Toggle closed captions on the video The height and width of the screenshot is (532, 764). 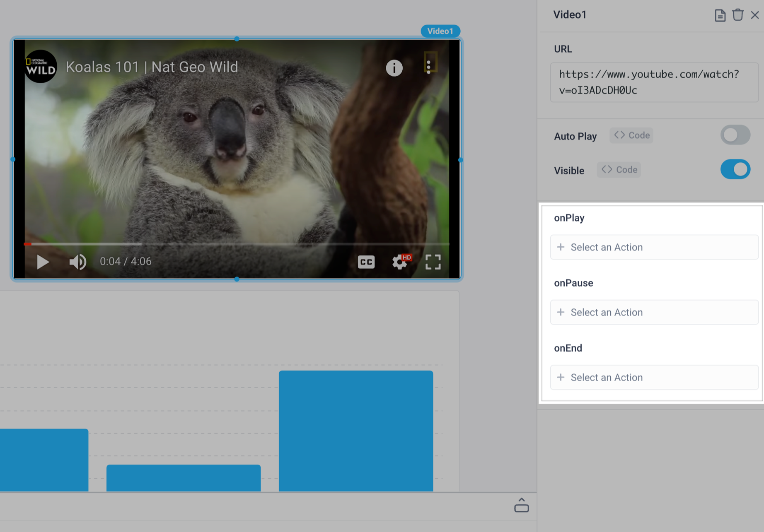pos(366,262)
